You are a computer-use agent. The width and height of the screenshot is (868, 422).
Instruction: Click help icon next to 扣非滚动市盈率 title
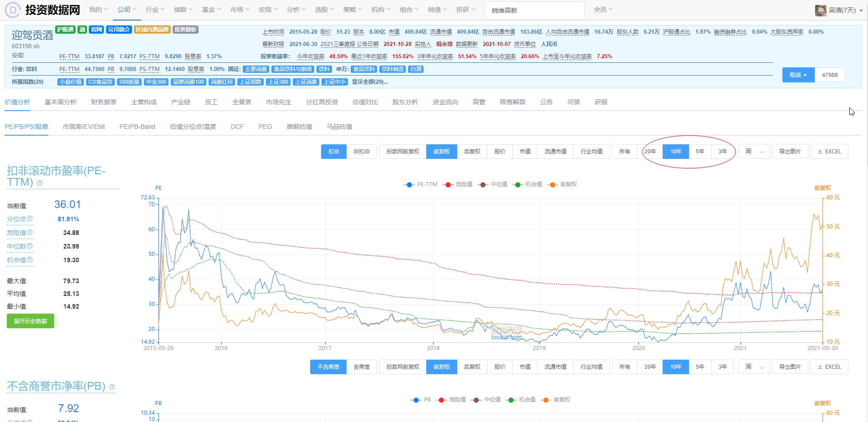40,183
